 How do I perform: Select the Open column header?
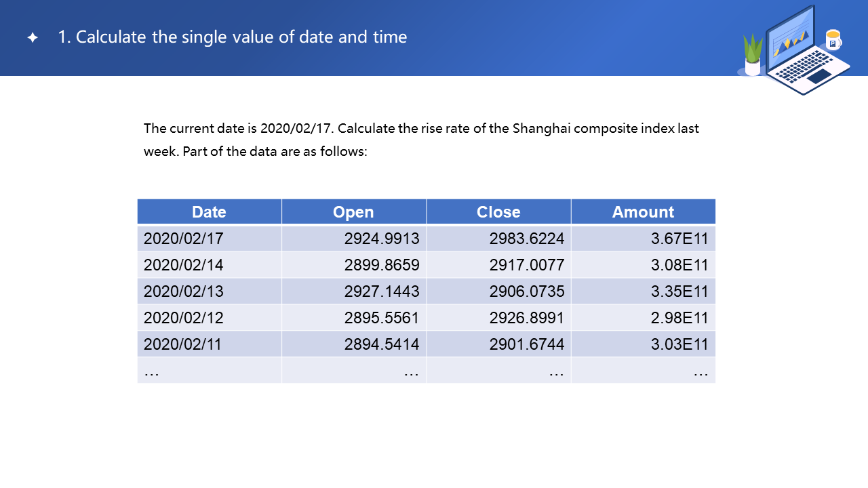(354, 211)
